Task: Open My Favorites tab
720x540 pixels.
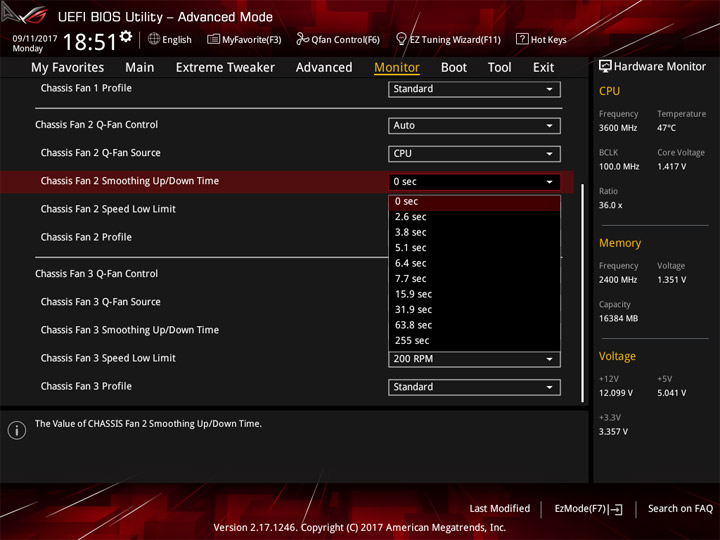Action: pos(68,68)
